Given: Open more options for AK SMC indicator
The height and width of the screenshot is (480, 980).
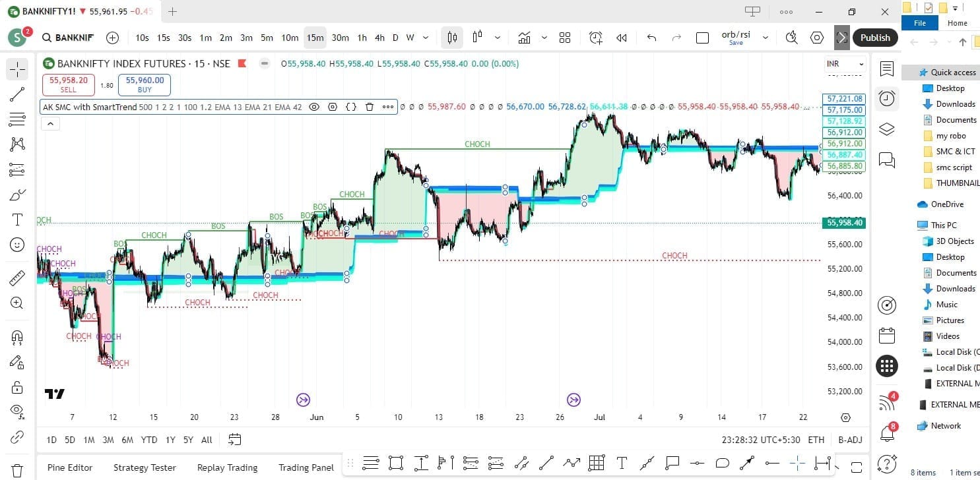Looking at the screenshot, I should [388, 107].
